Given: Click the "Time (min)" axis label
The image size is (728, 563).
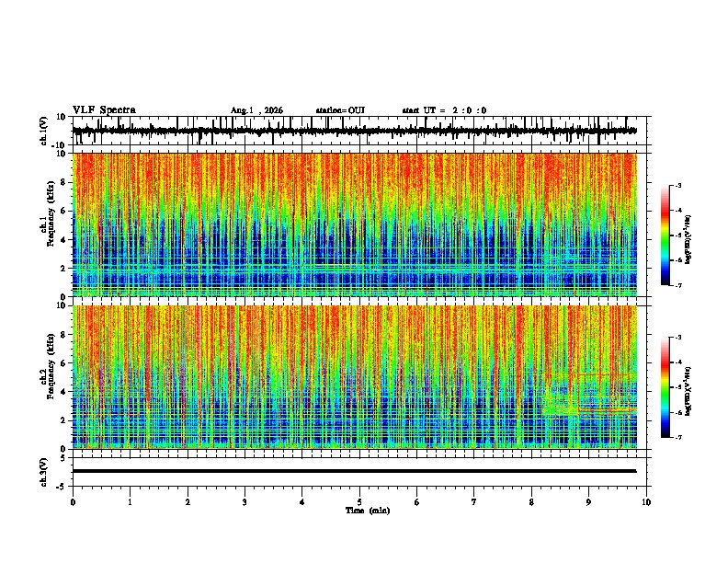Looking at the screenshot, I should (368, 511).
